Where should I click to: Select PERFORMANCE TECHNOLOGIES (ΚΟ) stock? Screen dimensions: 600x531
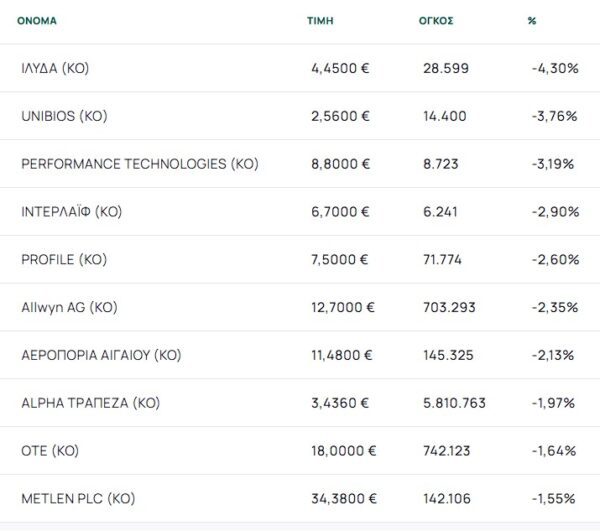point(140,164)
